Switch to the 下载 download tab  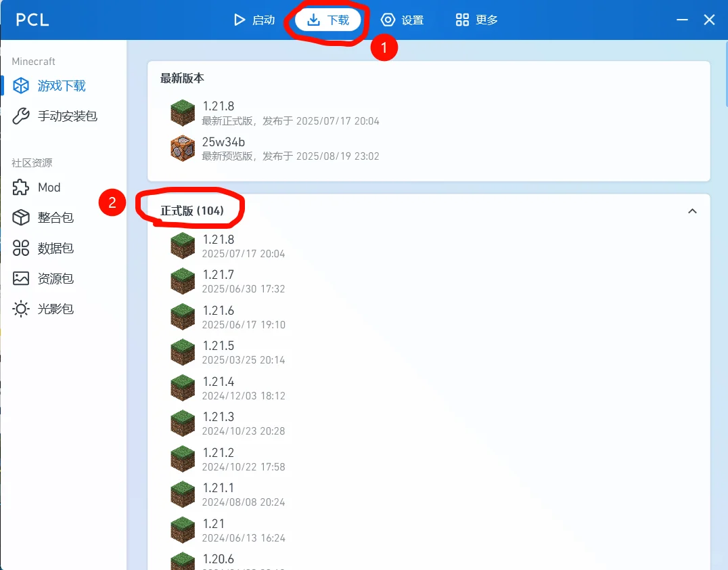click(x=327, y=20)
